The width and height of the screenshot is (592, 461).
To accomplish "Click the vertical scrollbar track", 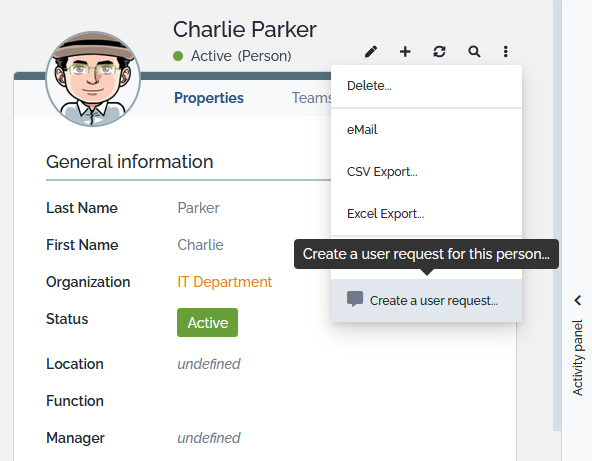I will (557, 215).
